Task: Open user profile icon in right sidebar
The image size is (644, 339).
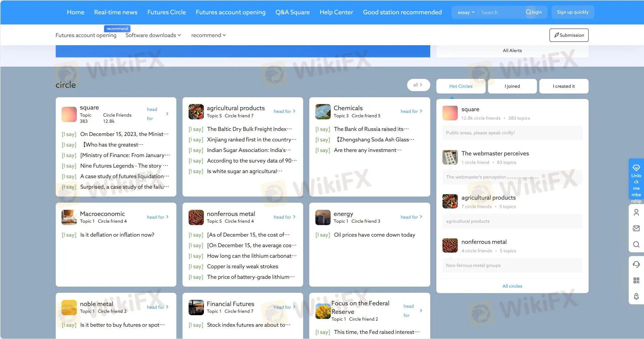Action: 636,213
